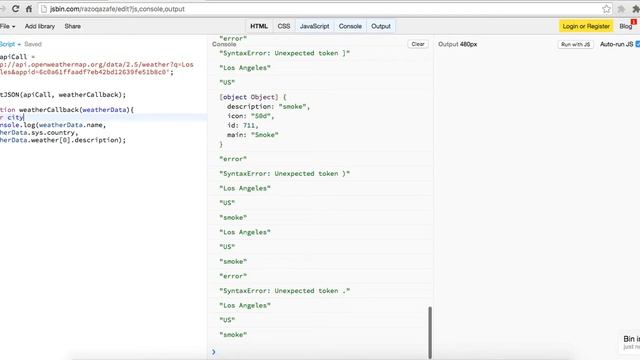Toggle the Console panel tab
The height and width of the screenshot is (360, 640).
click(350, 26)
